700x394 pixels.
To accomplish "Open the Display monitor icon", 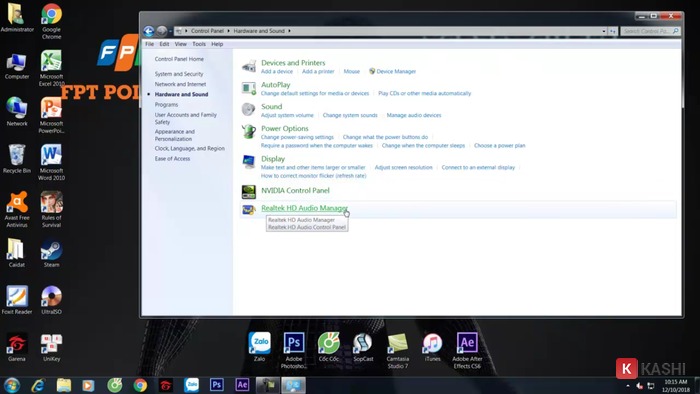I will tap(249, 162).
